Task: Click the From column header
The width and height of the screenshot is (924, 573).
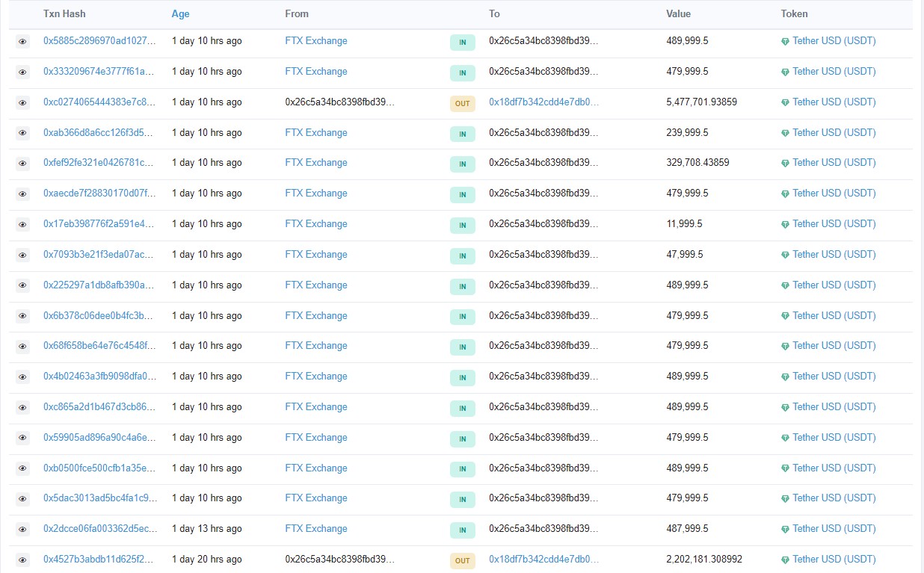Action: (297, 13)
